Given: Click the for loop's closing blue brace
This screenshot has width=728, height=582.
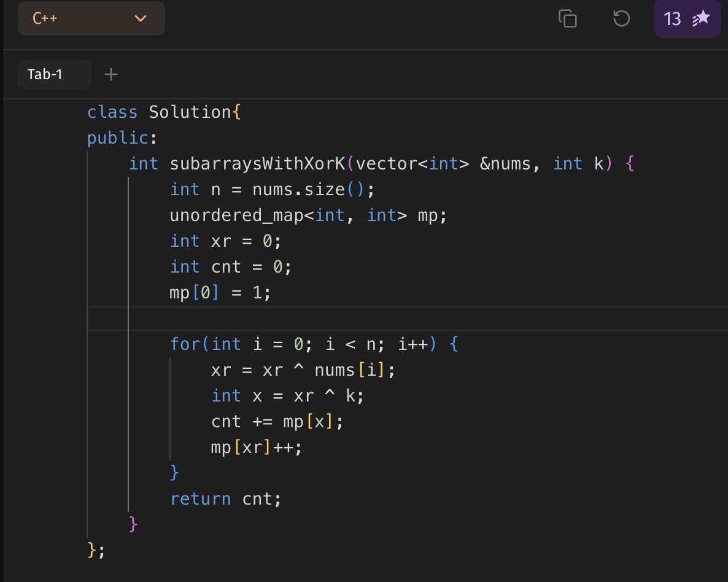Looking at the screenshot, I should coord(174,473).
